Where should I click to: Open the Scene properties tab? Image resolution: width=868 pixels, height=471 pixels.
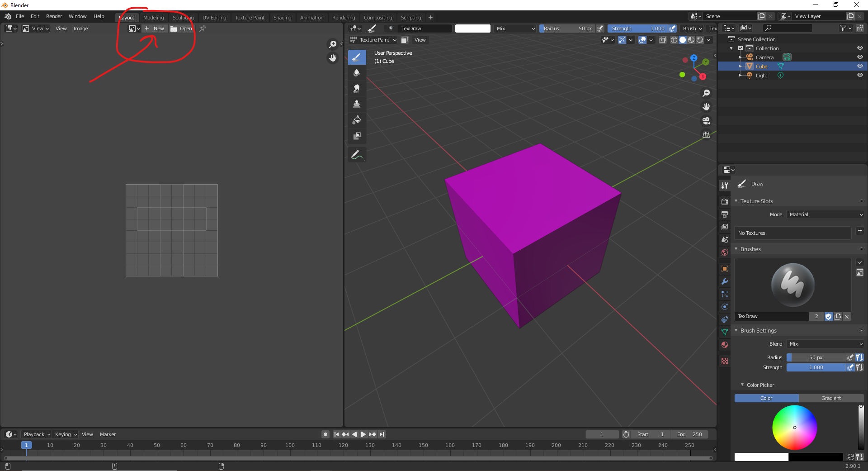[x=725, y=239]
